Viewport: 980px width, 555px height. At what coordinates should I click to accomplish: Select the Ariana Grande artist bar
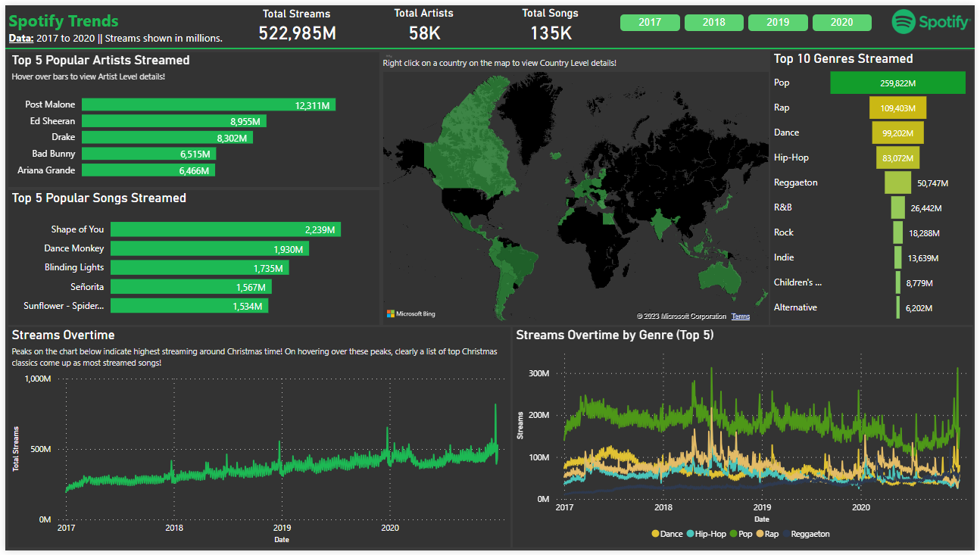148,170
